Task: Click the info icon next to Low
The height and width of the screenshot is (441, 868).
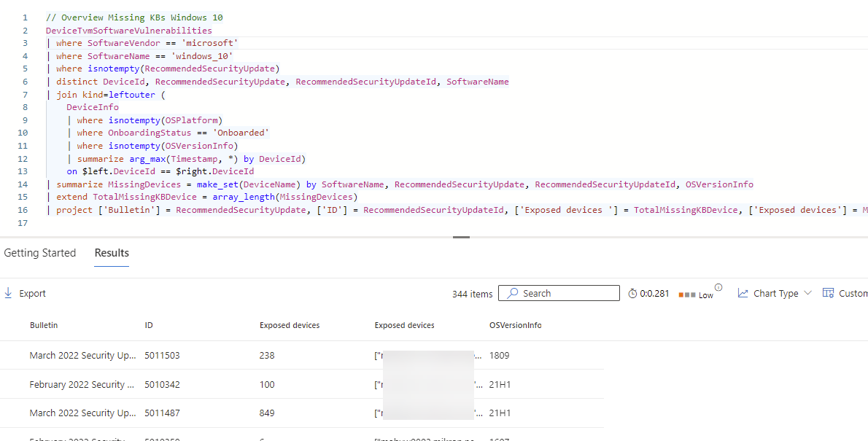Action: (x=718, y=287)
